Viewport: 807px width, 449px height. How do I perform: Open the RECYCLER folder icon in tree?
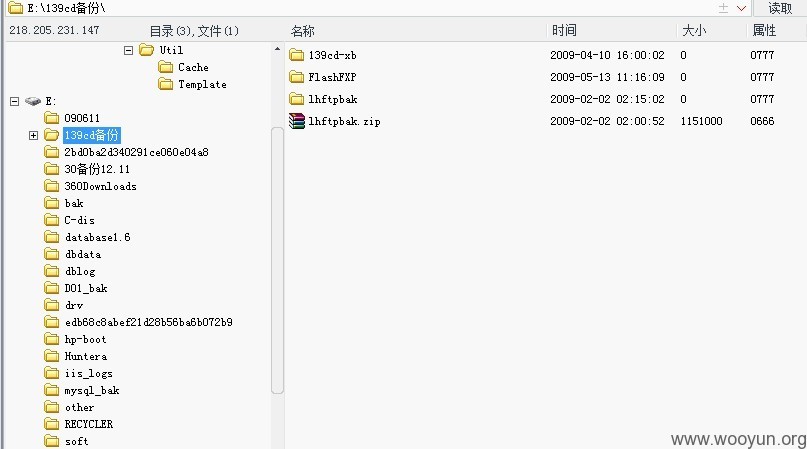(51, 424)
